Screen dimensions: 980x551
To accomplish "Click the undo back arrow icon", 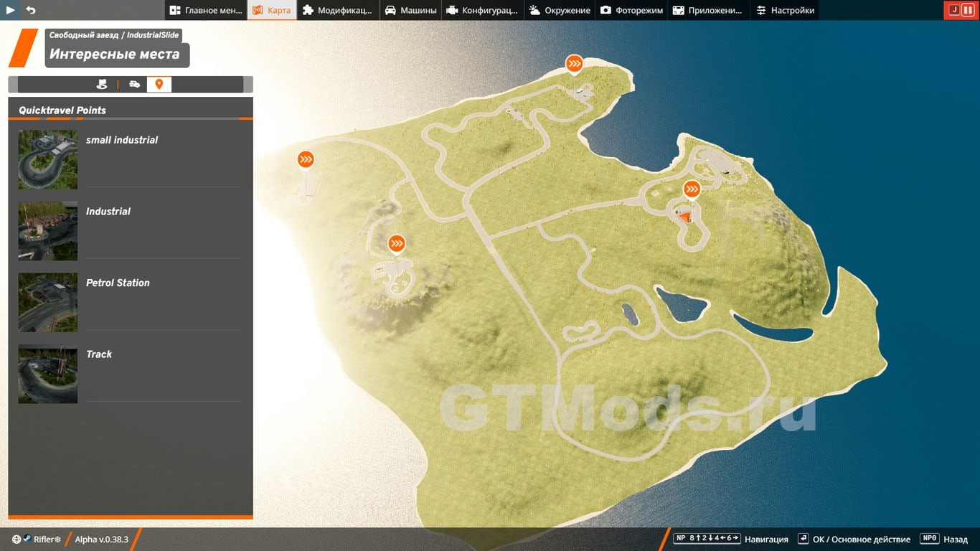I will point(30,10).
